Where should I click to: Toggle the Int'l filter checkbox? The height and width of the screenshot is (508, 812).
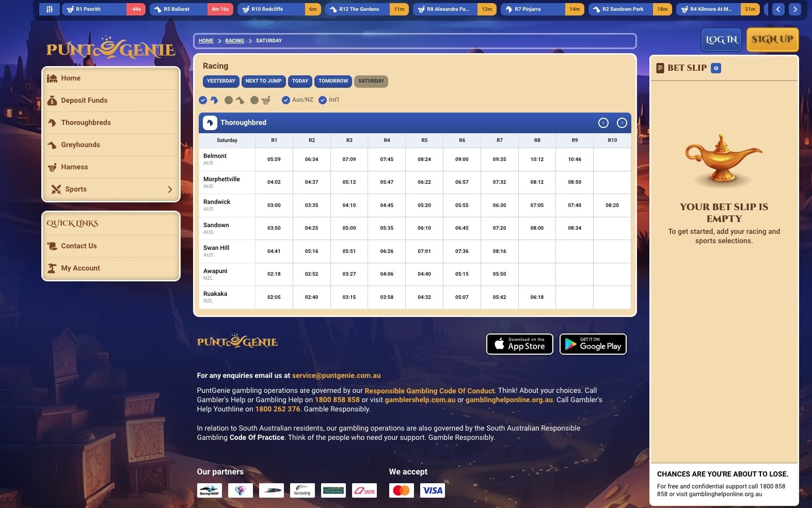click(323, 100)
